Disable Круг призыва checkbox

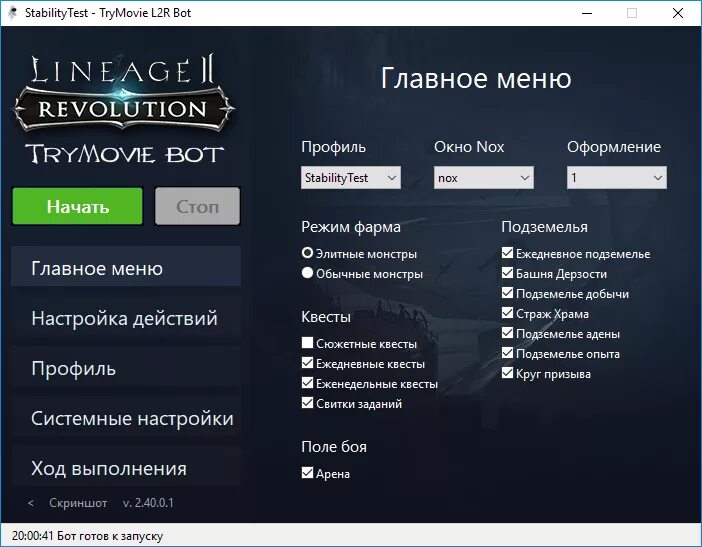(x=507, y=373)
